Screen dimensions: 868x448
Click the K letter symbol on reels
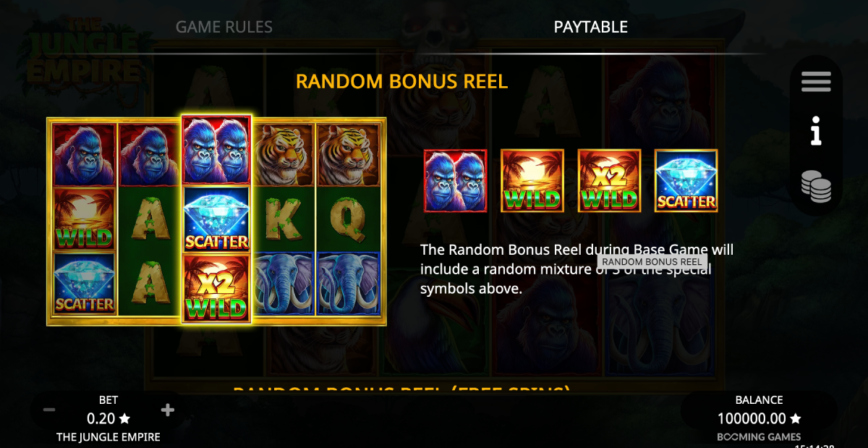[284, 221]
